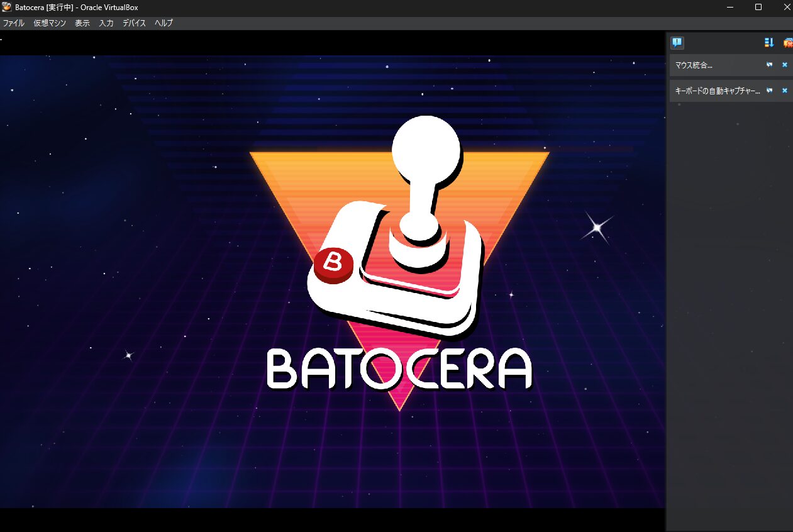
Task: Click the help icon on マウス統合 notification
Action: point(769,65)
